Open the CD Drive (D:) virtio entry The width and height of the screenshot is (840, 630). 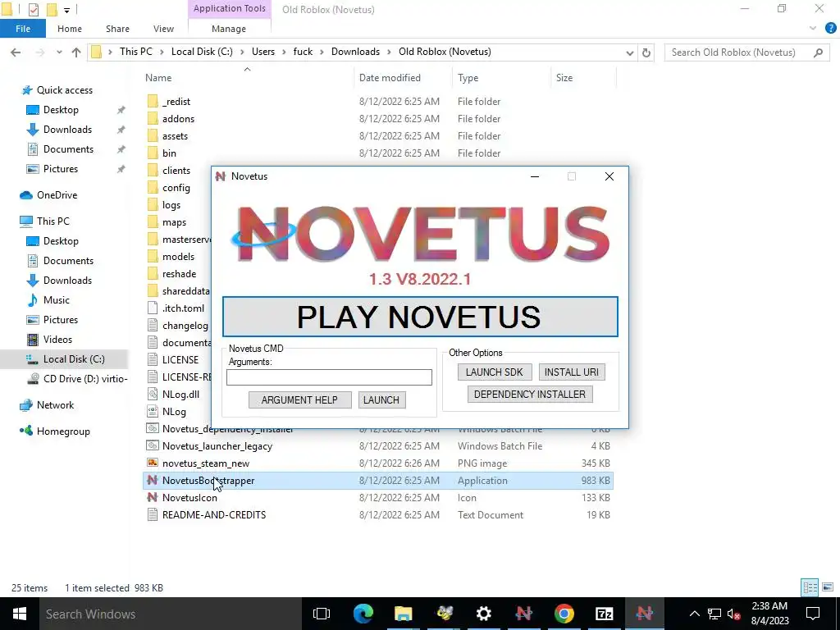click(85, 379)
